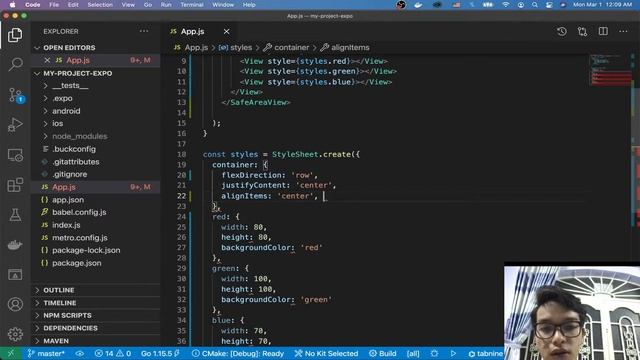640x360 pixels.
Task: Open the Selection menu
Action: pyautogui.click(x=100, y=5)
